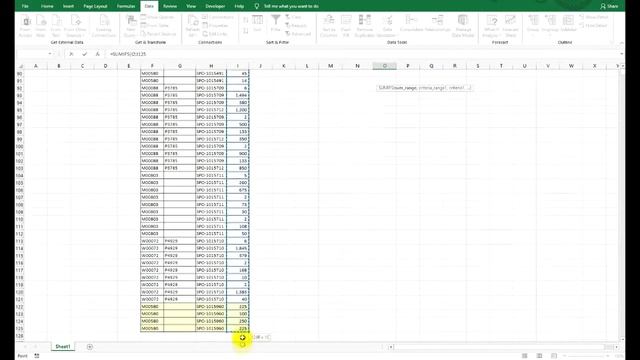Click Edit Links button

[215, 34]
